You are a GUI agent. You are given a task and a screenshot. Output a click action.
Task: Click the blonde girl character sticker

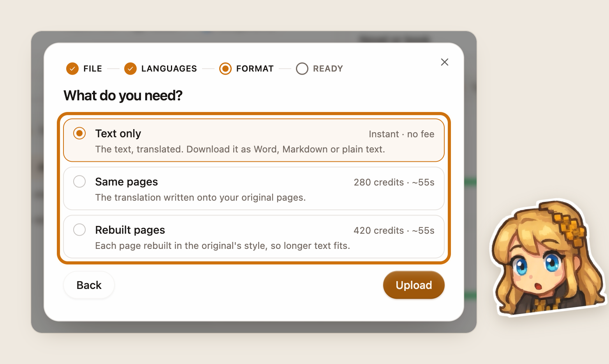click(549, 258)
